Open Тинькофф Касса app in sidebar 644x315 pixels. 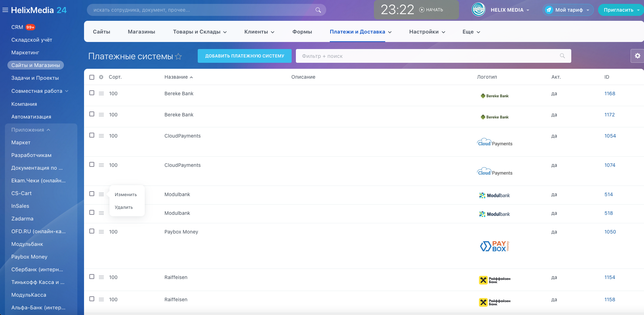[38, 282]
